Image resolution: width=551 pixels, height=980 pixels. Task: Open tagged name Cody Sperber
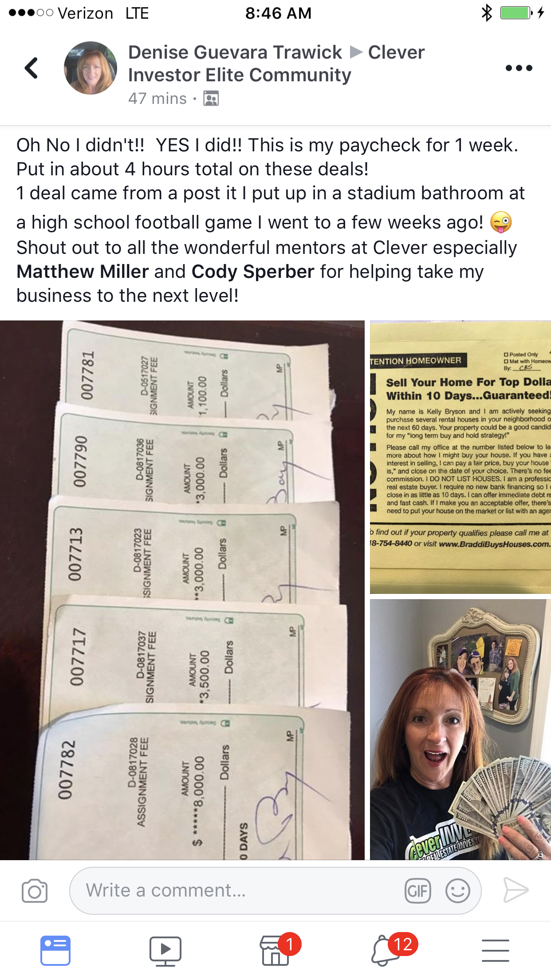[253, 272]
